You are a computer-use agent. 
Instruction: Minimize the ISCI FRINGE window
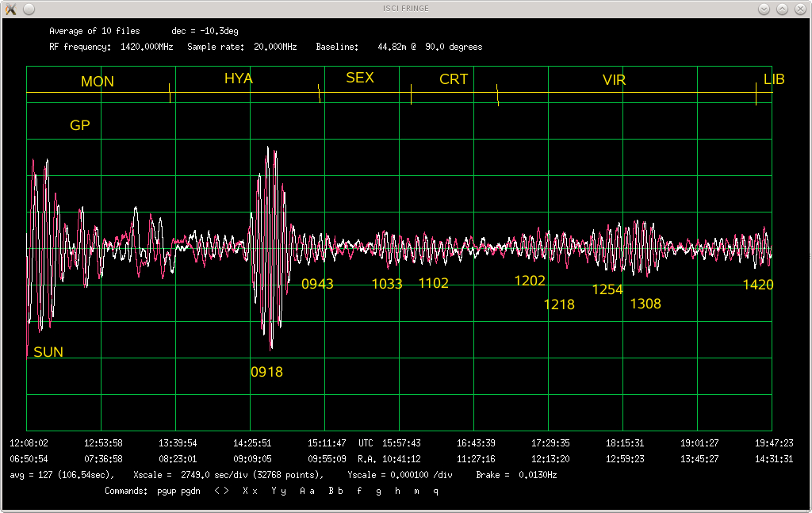coord(764,9)
